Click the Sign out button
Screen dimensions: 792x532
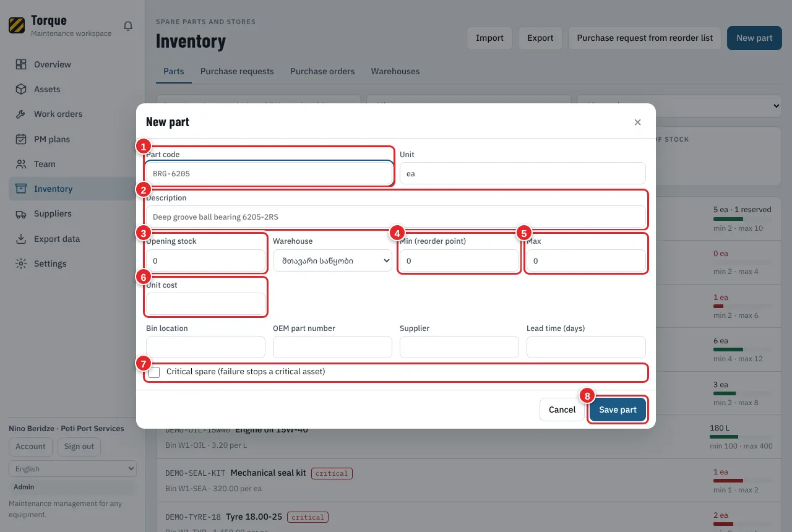point(79,446)
